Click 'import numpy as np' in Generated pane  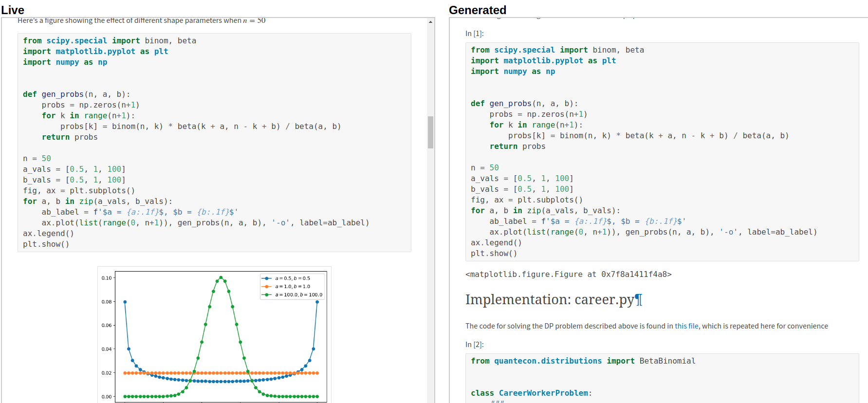click(513, 72)
